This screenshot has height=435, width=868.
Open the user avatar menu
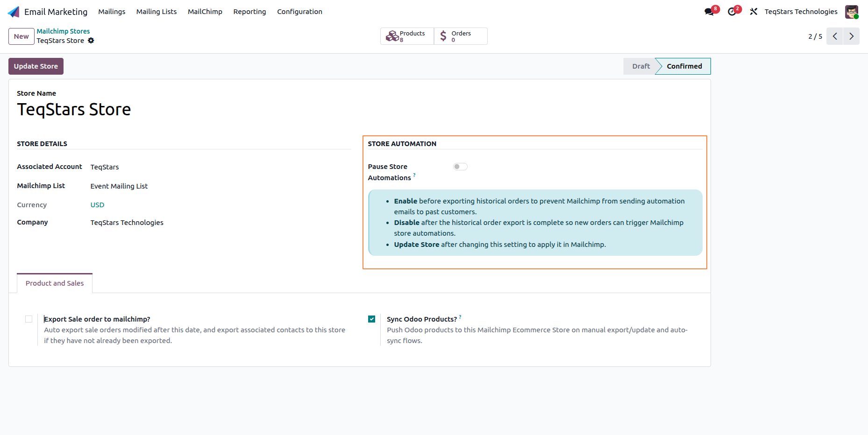coord(852,12)
